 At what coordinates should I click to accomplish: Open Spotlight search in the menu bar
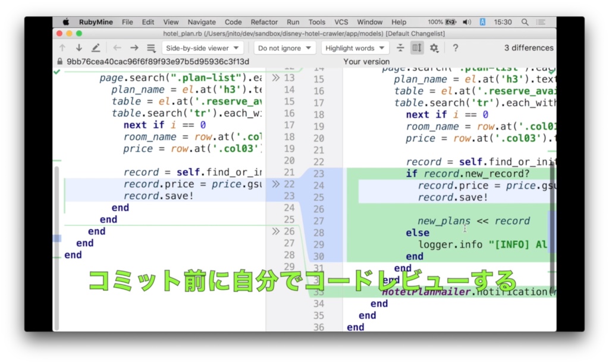pos(524,21)
